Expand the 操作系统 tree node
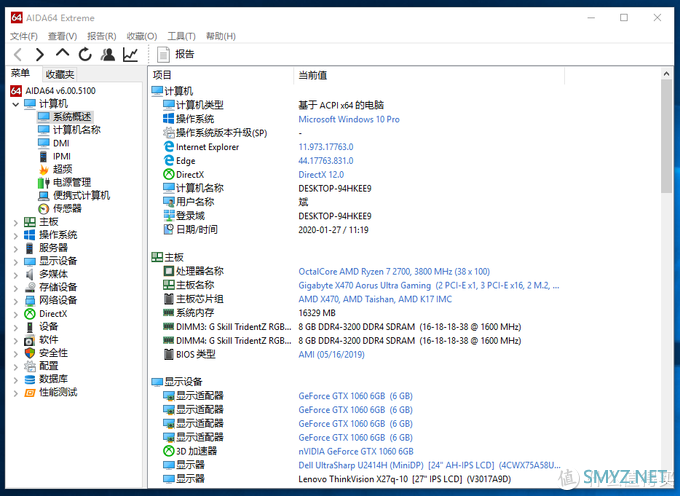 [16, 236]
